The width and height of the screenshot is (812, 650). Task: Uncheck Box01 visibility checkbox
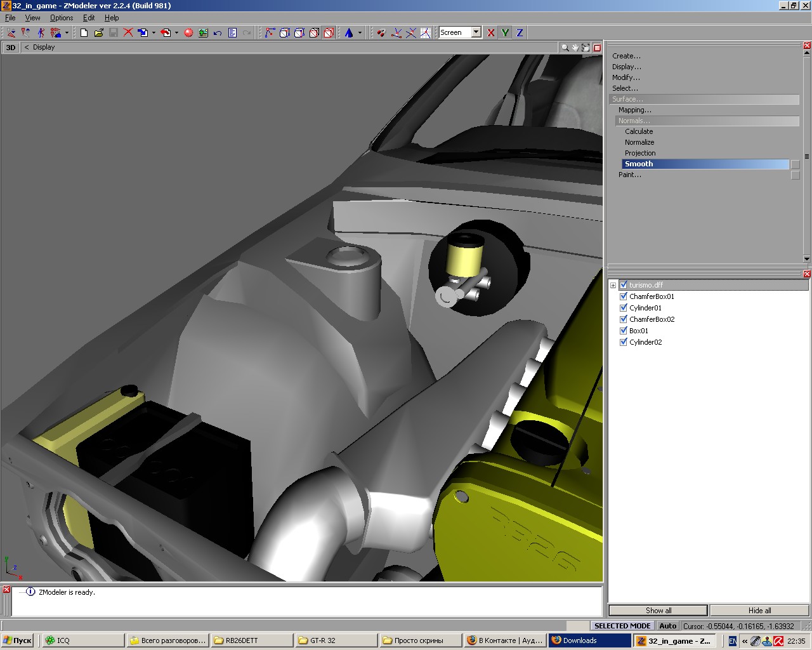tap(624, 331)
